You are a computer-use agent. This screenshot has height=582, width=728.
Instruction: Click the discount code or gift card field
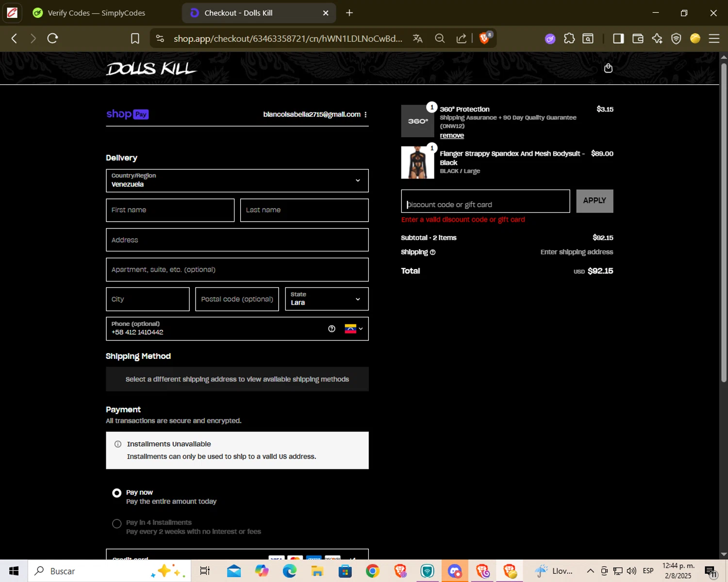[485, 201]
